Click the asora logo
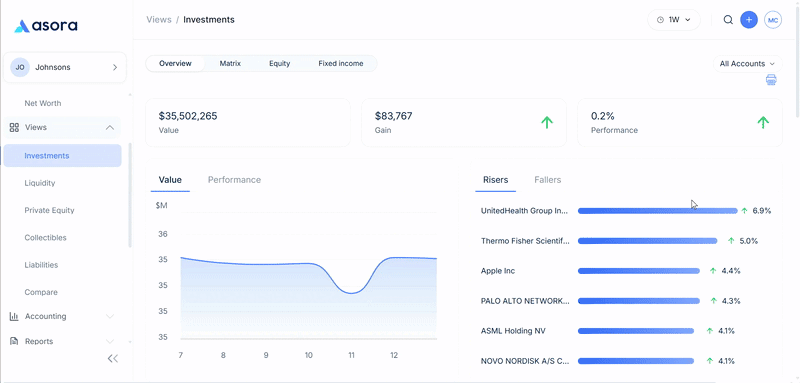This screenshot has height=383, width=800. pyautogui.click(x=46, y=25)
